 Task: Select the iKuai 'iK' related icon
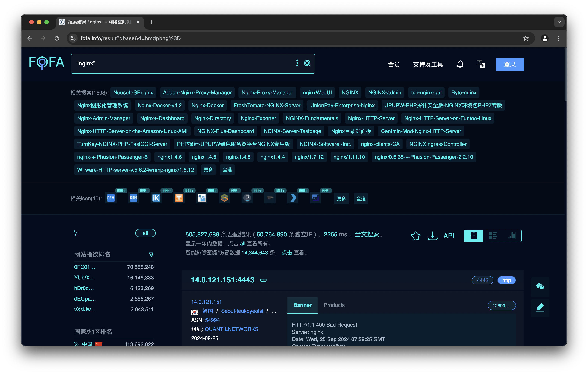[156, 198]
